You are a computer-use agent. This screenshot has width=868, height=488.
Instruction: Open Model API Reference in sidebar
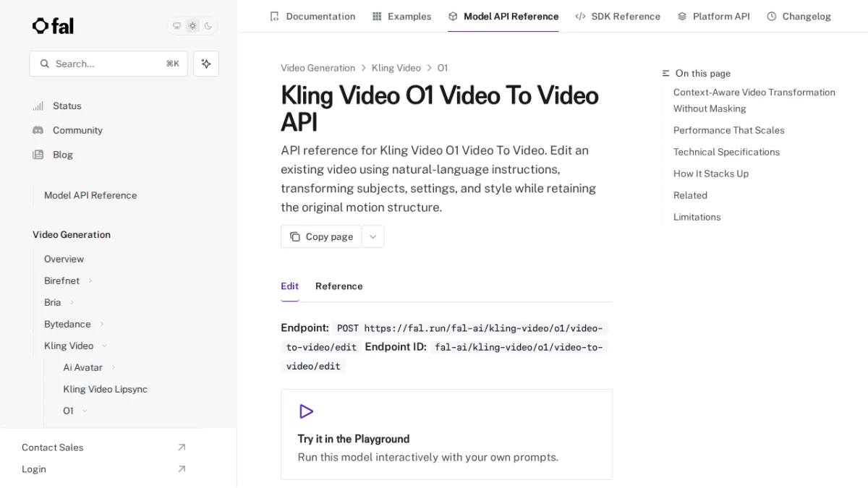tap(90, 195)
